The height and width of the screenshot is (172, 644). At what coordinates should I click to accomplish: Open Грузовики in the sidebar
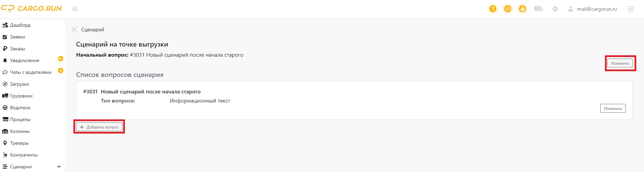(x=21, y=96)
